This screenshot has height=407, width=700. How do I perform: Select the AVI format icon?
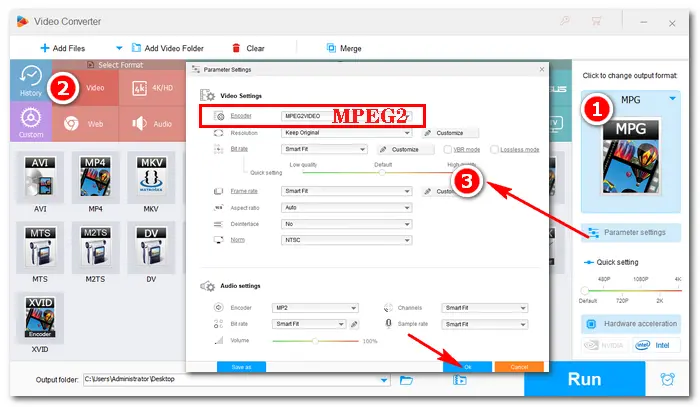pos(40,177)
